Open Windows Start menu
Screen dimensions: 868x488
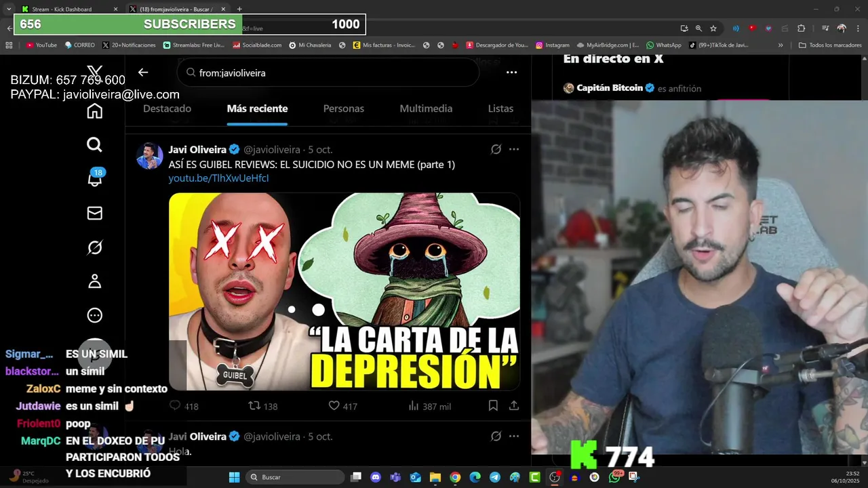tap(234, 477)
